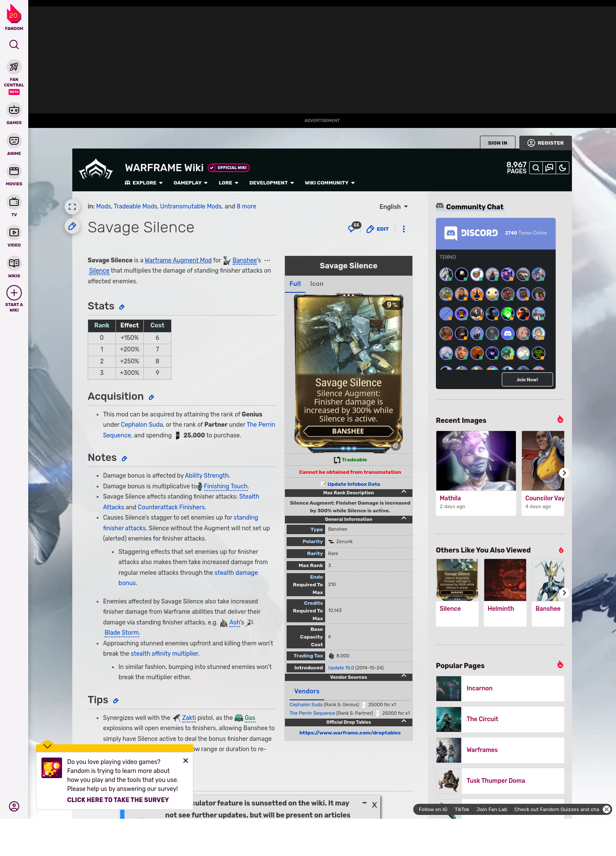Viewport: 616px width, 856px height.
Task: Open the warframe.com droptables link
Action: click(x=350, y=733)
